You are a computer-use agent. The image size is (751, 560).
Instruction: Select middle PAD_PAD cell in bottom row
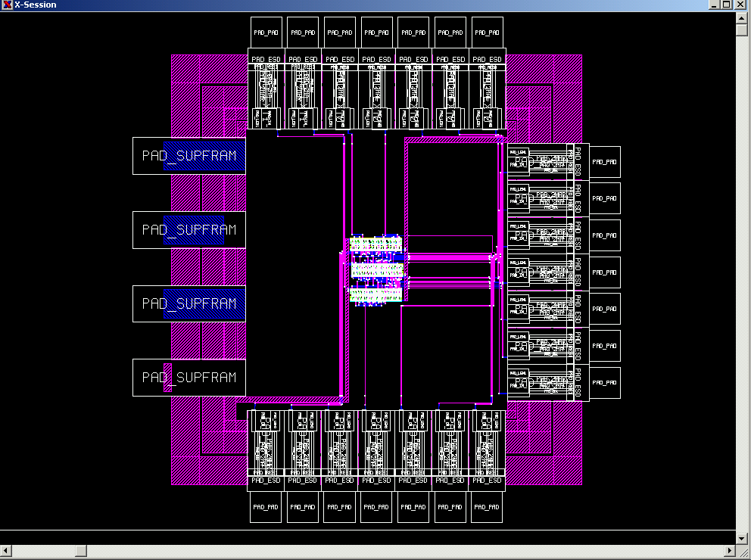[x=376, y=507]
